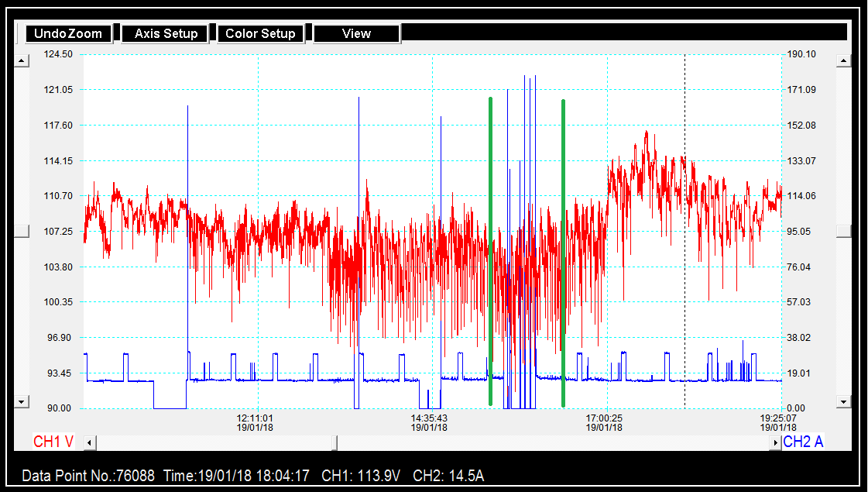Viewport: 868px width, 492px height.
Task: Click the 17:00:25 time axis label
Action: pyautogui.click(x=604, y=418)
